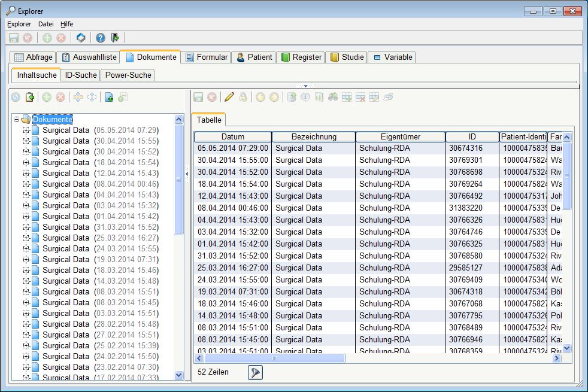The image size is (588, 392).
Task: Sort table by Datum column header
Action: coord(232,137)
